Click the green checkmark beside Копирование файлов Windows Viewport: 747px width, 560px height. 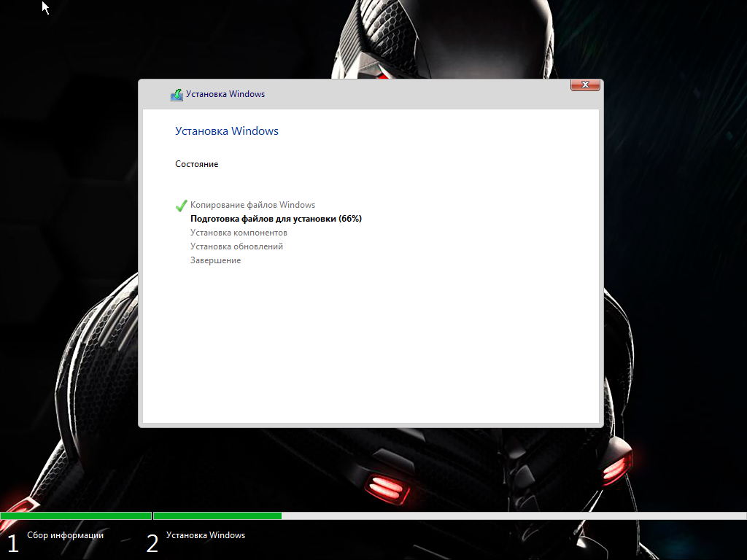[181, 206]
